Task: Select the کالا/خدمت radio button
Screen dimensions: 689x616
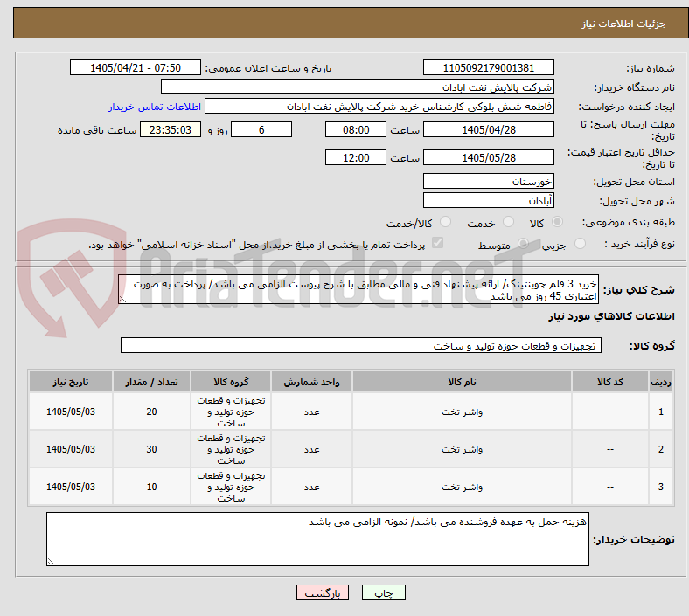Action: [445, 222]
